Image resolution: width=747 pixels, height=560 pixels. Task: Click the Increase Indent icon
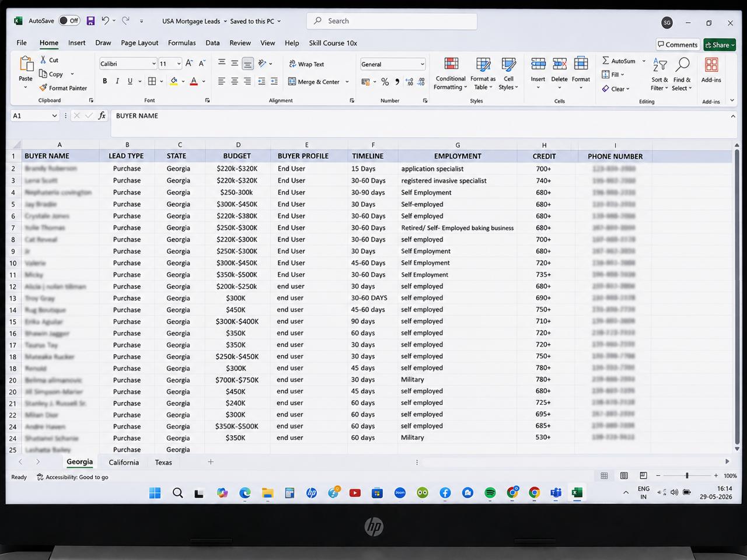pyautogui.click(x=274, y=81)
